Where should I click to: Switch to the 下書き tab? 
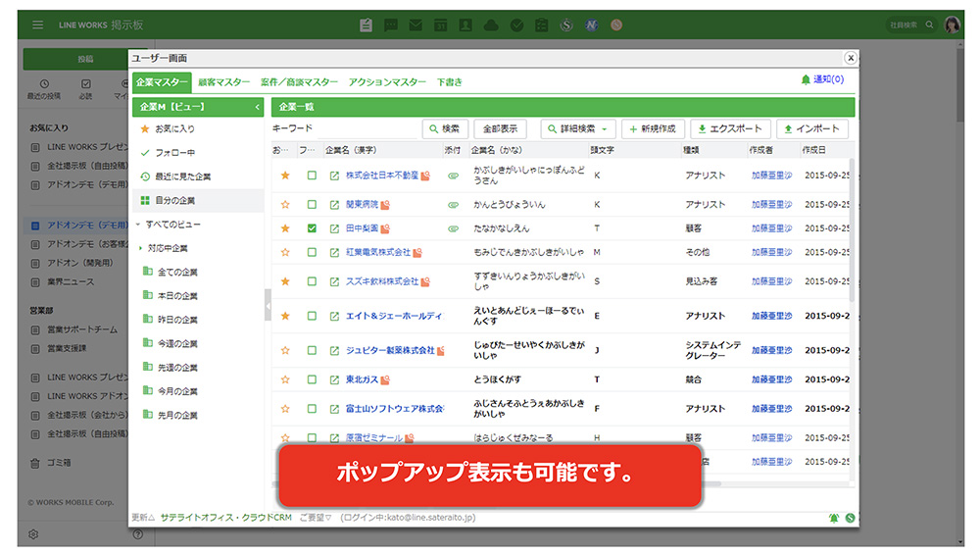(x=450, y=82)
